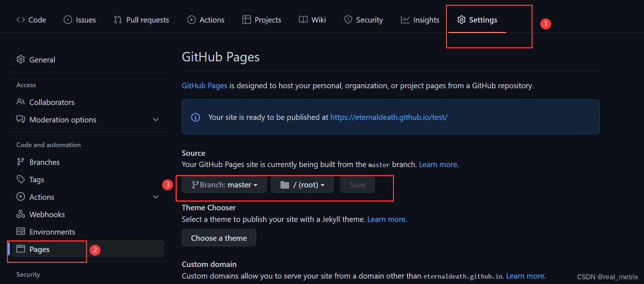Click the Issues circle-dot icon
644x284 pixels.
click(x=68, y=20)
